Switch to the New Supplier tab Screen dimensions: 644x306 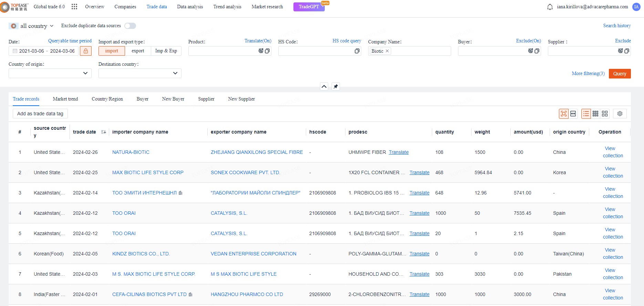tap(241, 99)
